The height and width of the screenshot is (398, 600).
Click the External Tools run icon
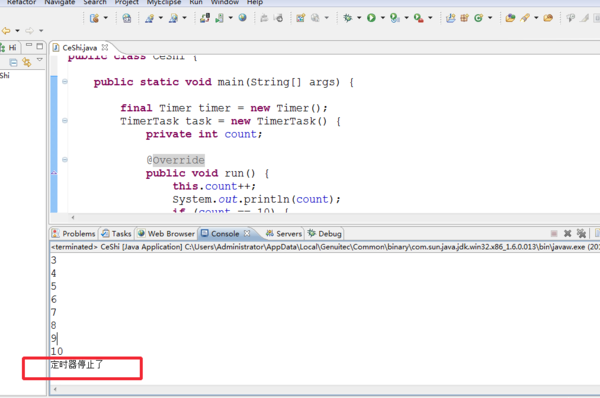point(419,18)
